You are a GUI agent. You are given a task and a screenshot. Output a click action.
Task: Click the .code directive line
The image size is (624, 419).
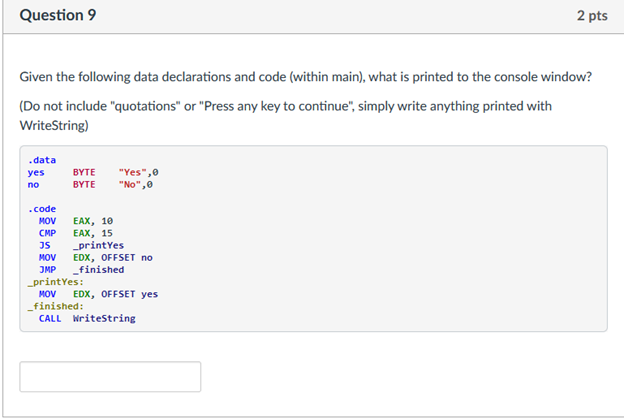[x=42, y=208]
